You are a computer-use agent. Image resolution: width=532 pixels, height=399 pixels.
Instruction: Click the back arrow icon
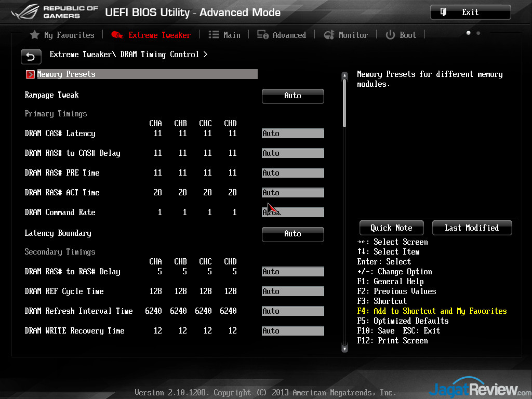click(x=31, y=57)
